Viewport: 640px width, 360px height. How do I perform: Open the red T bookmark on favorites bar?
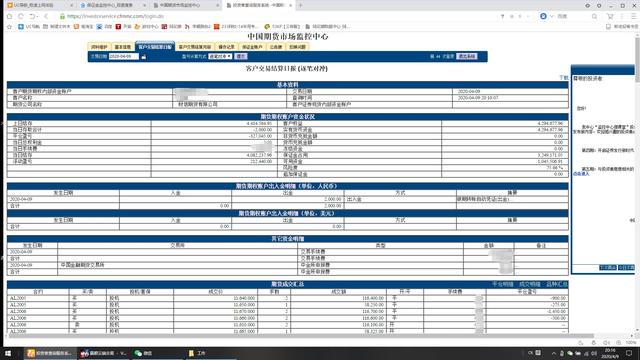click(124, 27)
